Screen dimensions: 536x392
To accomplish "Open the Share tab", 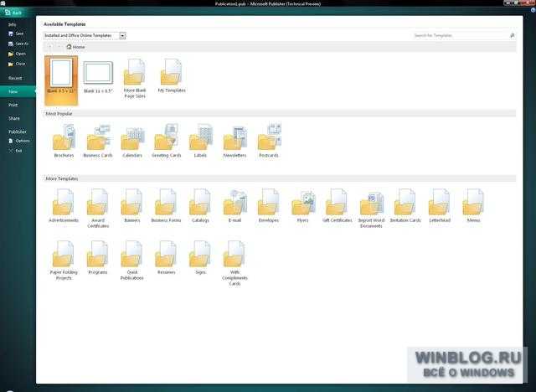I will pyautogui.click(x=14, y=118).
